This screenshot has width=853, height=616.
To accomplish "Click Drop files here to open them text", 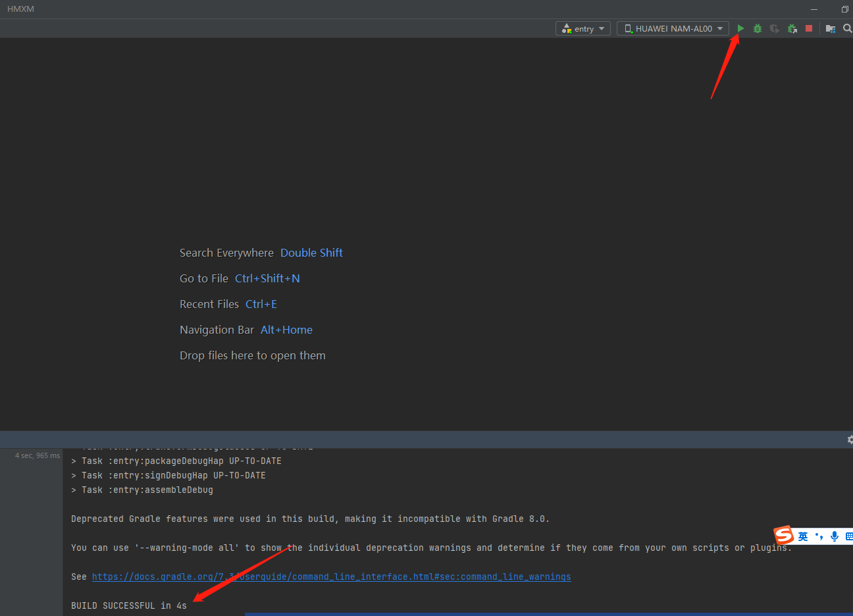I will pyautogui.click(x=253, y=355).
